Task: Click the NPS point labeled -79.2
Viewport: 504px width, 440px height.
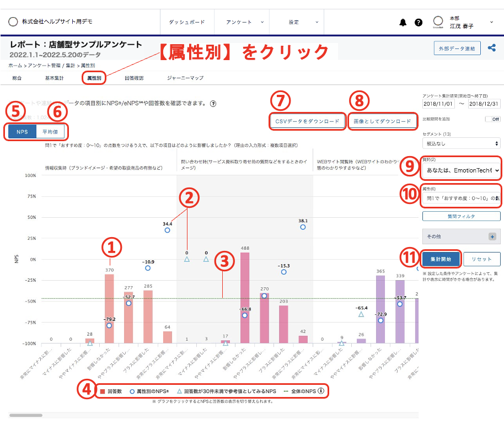Action: coord(109,325)
